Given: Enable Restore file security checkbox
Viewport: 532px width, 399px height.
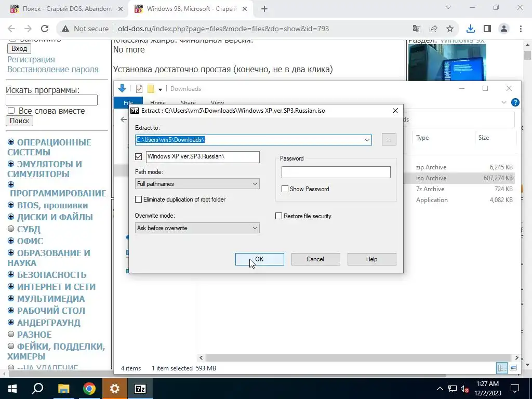Looking at the screenshot, I should [278, 216].
